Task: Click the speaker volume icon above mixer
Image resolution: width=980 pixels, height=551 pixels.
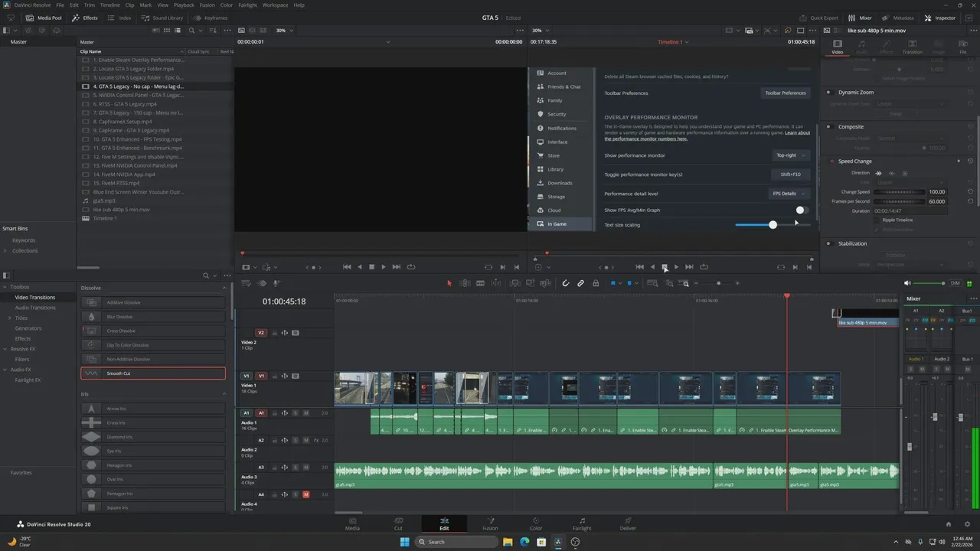Action: tap(907, 283)
